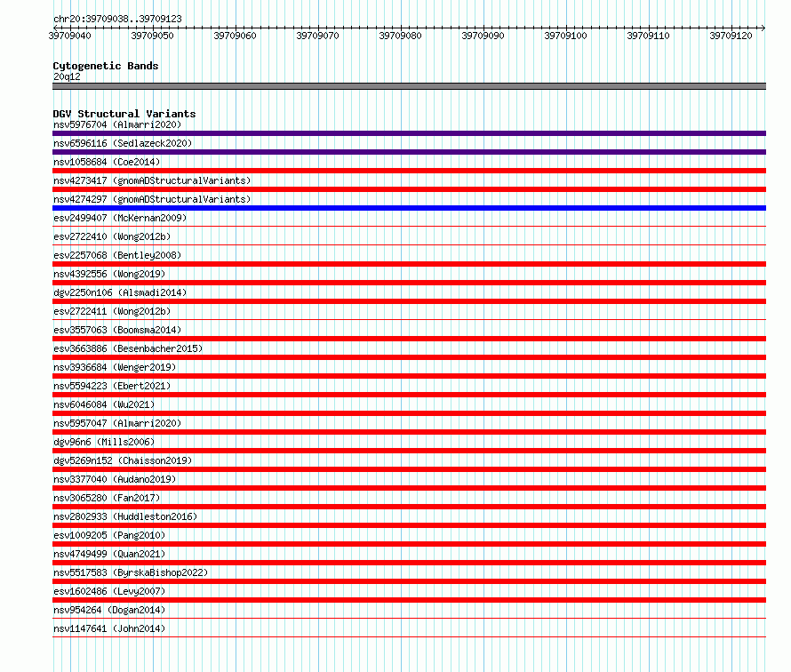Select the gray 20q12 cytogenetic band bar

(x=409, y=86)
